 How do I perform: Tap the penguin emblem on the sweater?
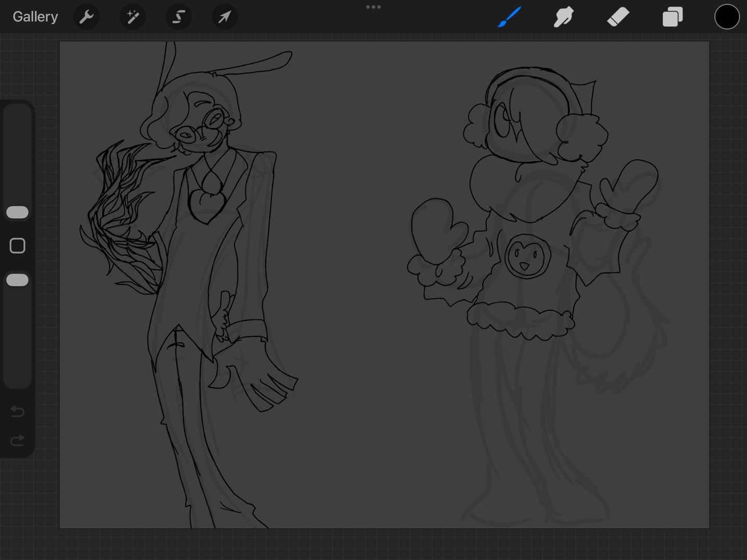[x=527, y=256]
